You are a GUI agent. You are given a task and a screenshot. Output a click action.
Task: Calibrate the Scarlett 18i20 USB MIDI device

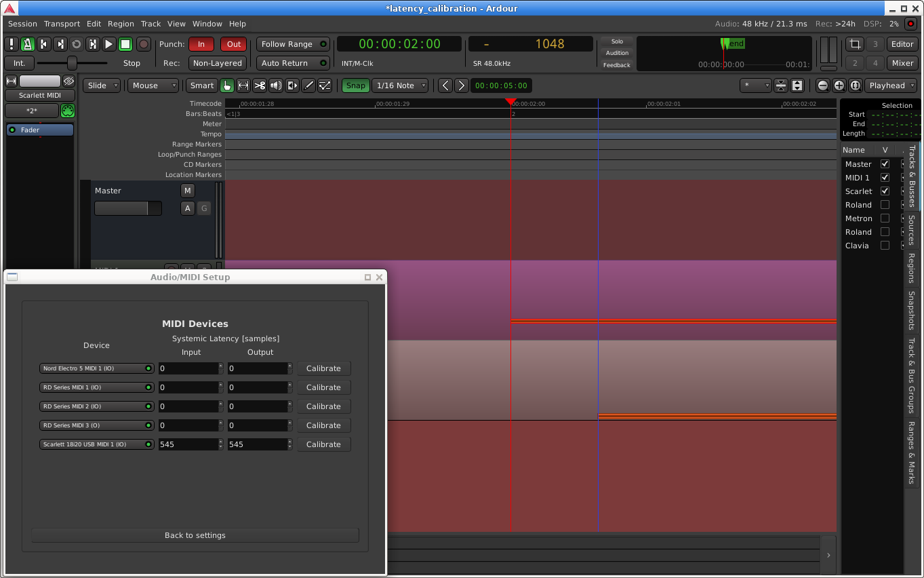point(323,444)
